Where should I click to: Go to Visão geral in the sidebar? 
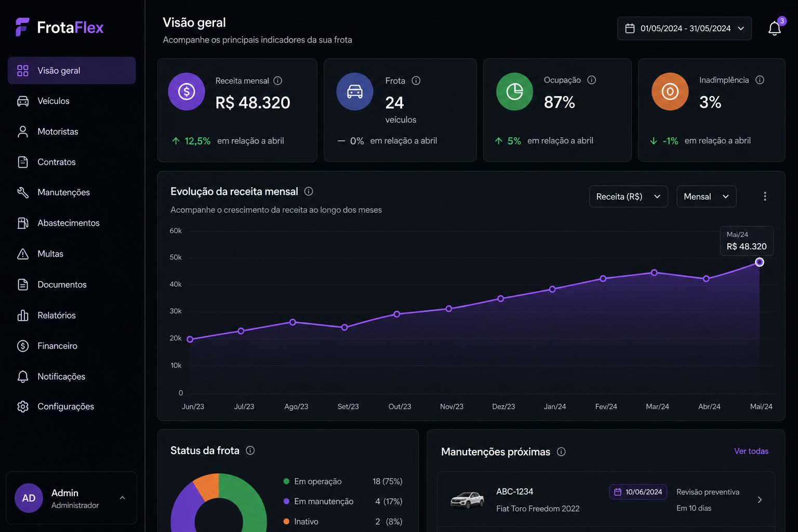coord(72,70)
